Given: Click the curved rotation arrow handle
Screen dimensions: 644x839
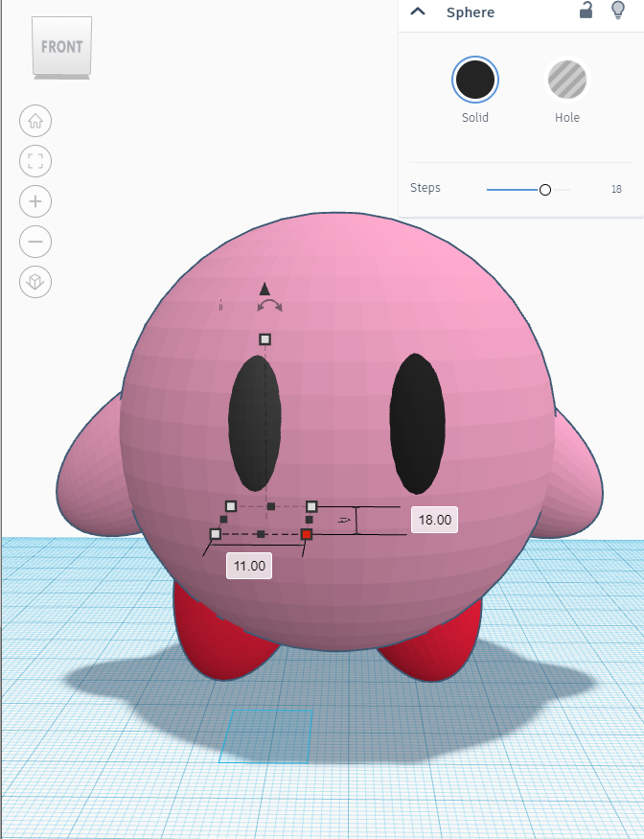Looking at the screenshot, I should (269, 306).
